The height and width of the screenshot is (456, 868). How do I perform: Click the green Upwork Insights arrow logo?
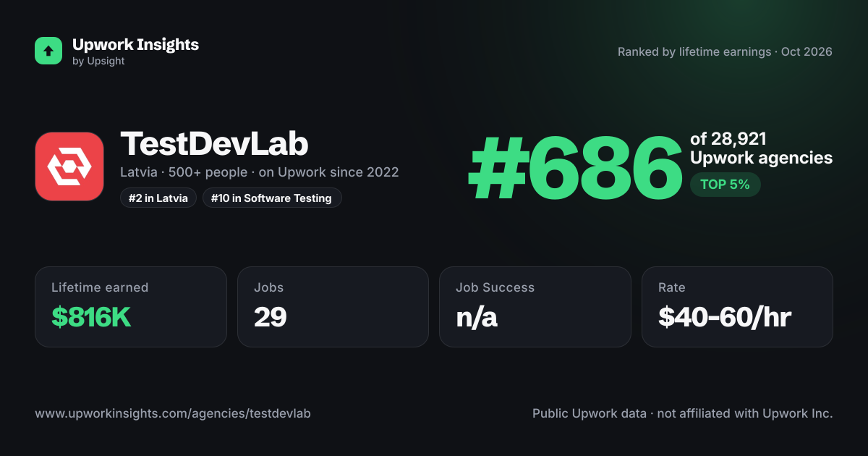coord(48,51)
